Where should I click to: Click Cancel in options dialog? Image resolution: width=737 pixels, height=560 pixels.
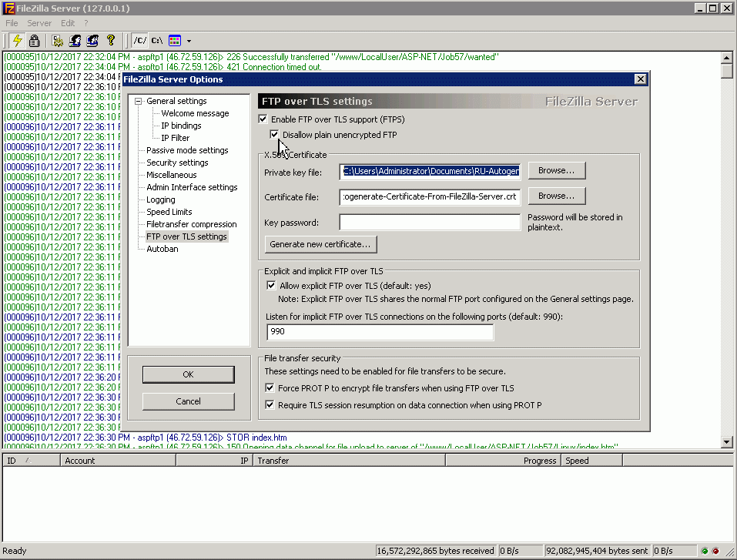[188, 401]
